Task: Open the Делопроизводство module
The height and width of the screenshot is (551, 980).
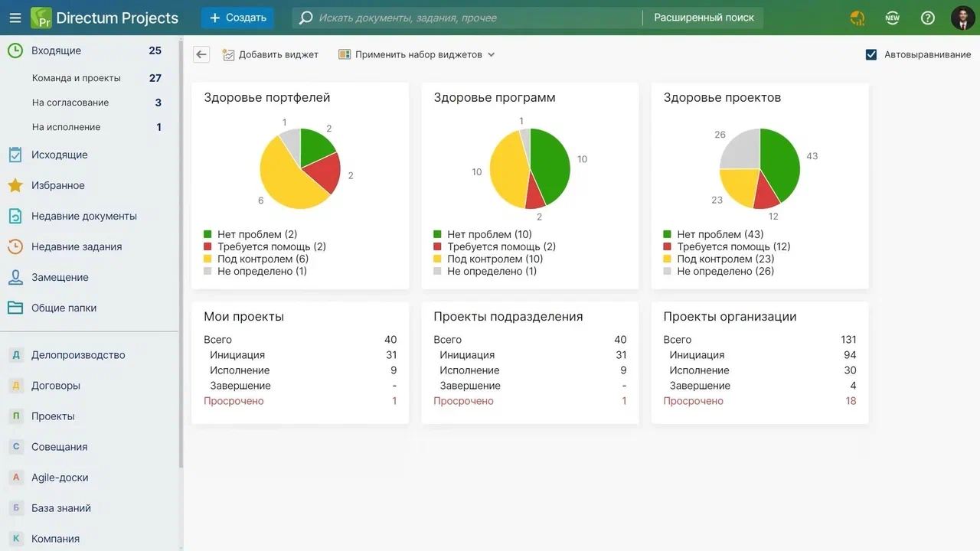Action: pos(77,355)
